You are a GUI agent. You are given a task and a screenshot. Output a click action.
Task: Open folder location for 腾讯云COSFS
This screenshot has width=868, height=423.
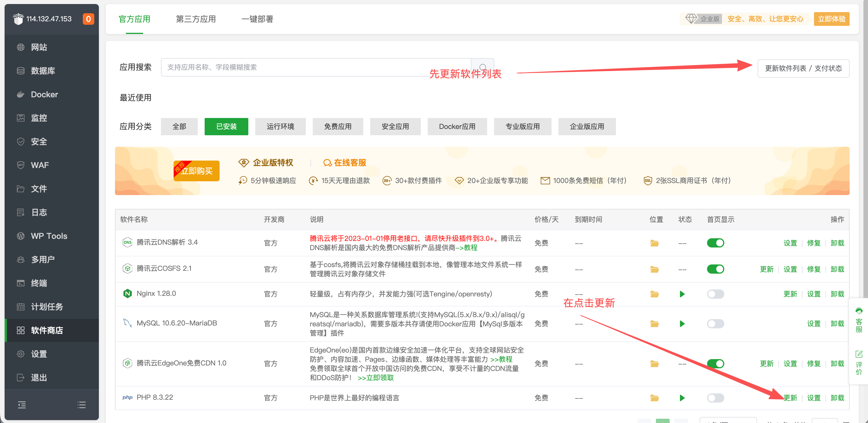654,270
